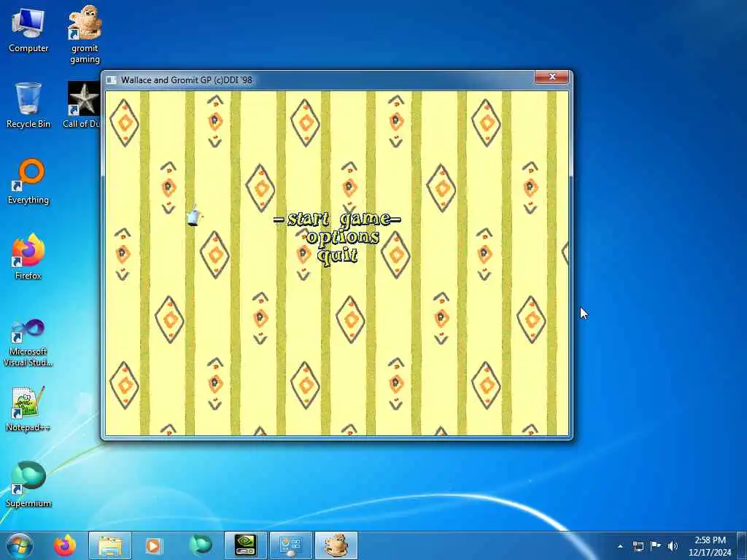This screenshot has height=560, width=747.
Task: Switch to the Gromit game taskbar button
Action: (x=336, y=545)
